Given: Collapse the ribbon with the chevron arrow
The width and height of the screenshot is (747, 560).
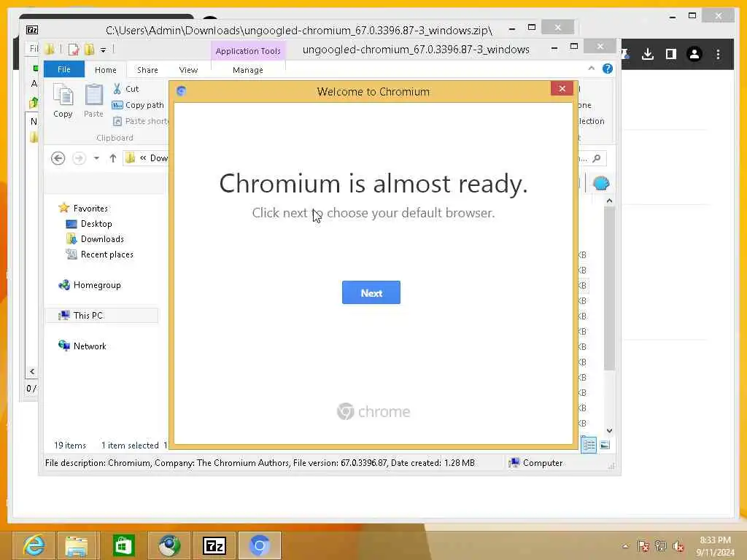Looking at the screenshot, I should (x=591, y=69).
